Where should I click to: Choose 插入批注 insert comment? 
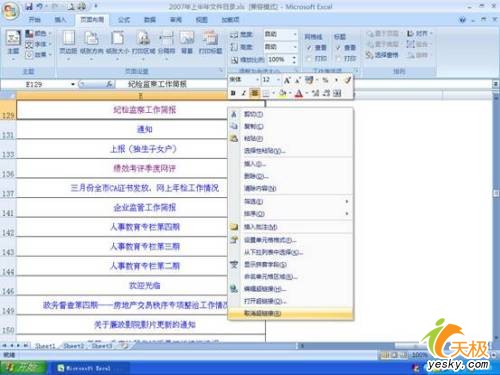pyautogui.click(x=290, y=227)
